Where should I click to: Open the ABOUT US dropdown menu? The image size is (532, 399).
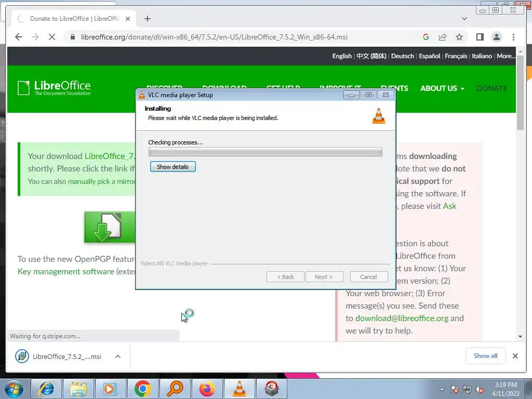point(442,88)
